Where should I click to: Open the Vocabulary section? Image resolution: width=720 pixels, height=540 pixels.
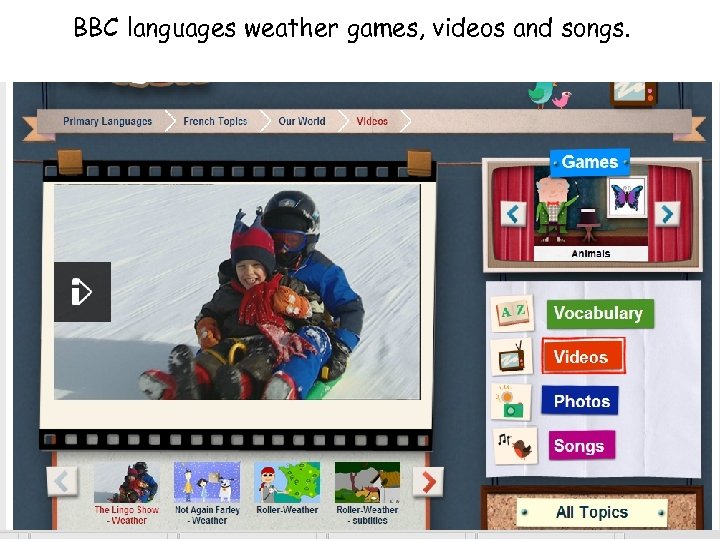(600, 314)
